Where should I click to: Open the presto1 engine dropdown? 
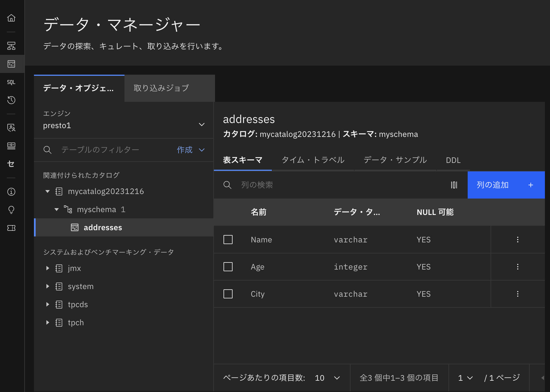pos(123,124)
